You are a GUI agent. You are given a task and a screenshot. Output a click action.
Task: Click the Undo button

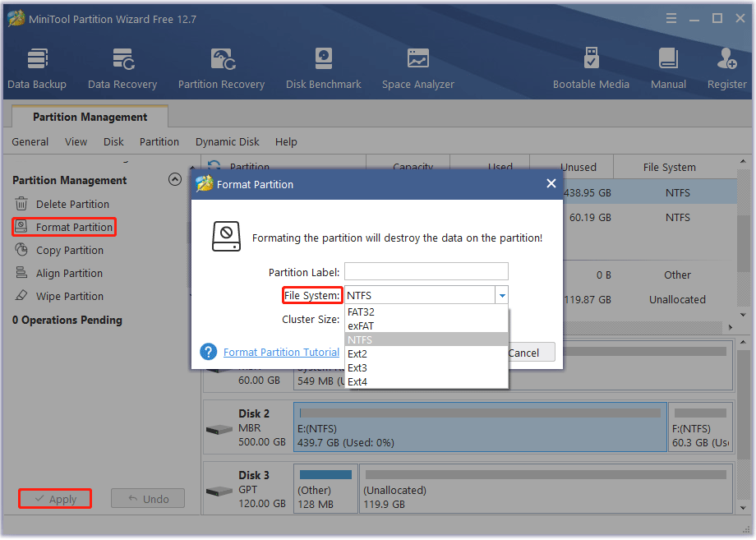click(x=148, y=499)
